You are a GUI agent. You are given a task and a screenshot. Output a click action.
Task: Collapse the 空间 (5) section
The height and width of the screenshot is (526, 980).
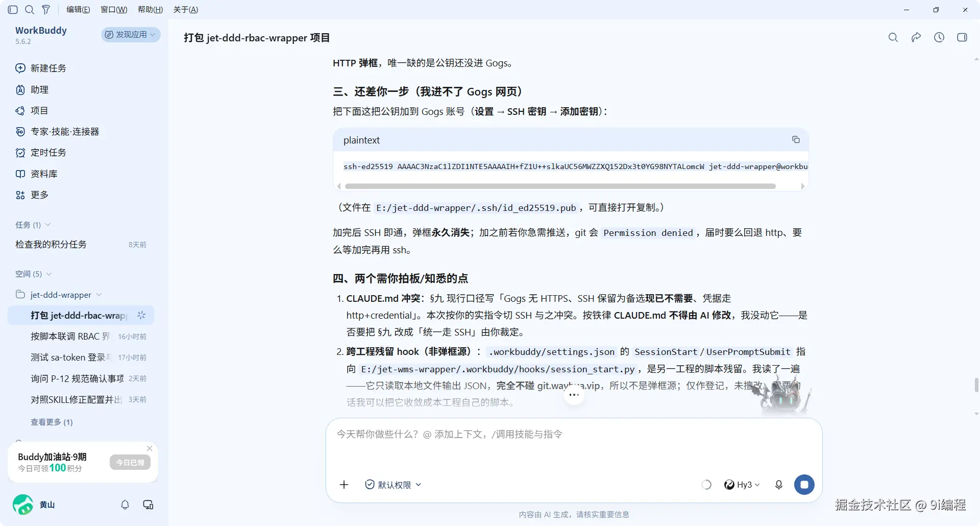pyautogui.click(x=34, y=274)
